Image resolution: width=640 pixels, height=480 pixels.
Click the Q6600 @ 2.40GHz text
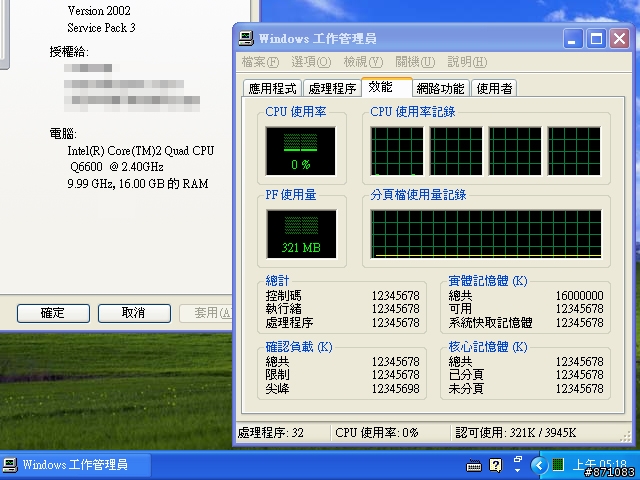(117, 167)
